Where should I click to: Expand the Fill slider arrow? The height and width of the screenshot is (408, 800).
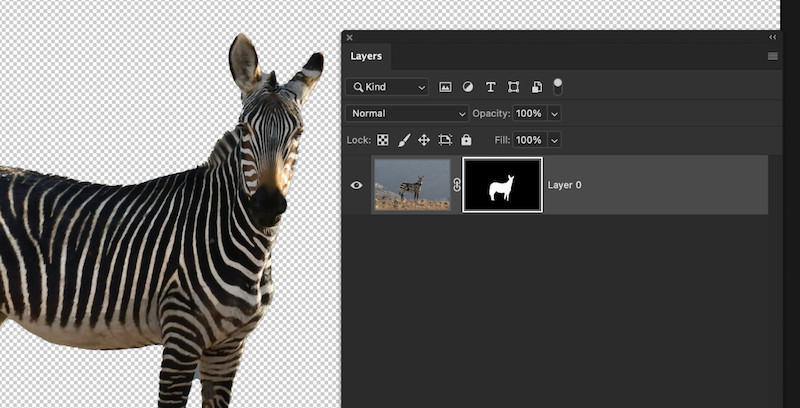click(x=555, y=140)
